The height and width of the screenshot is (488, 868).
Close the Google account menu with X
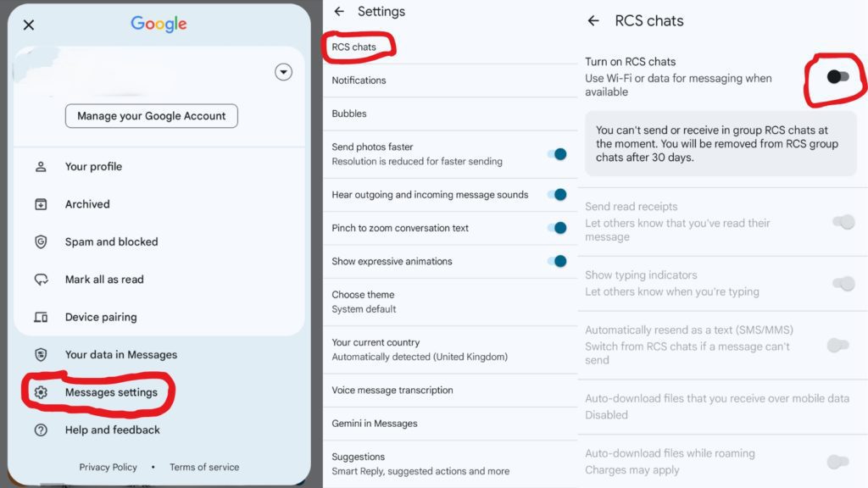pyautogui.click(x=29, y=25)
